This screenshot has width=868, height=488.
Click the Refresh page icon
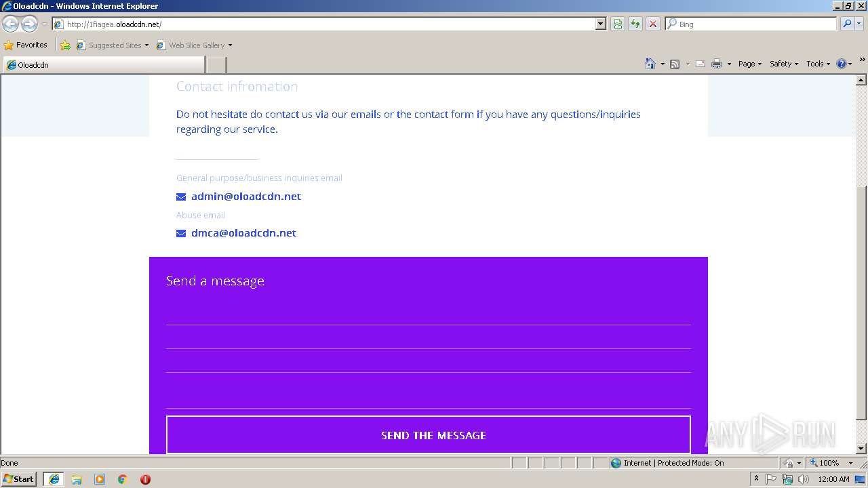[635, 24]
